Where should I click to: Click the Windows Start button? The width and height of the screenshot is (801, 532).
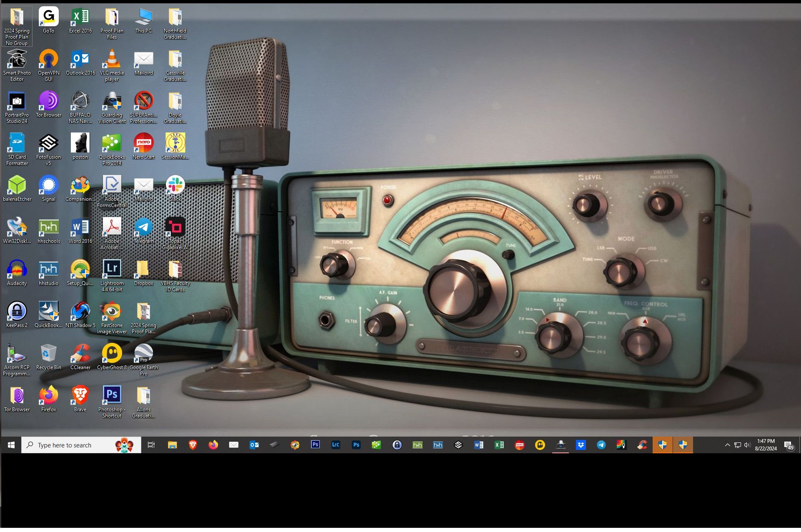pos(11,445)
